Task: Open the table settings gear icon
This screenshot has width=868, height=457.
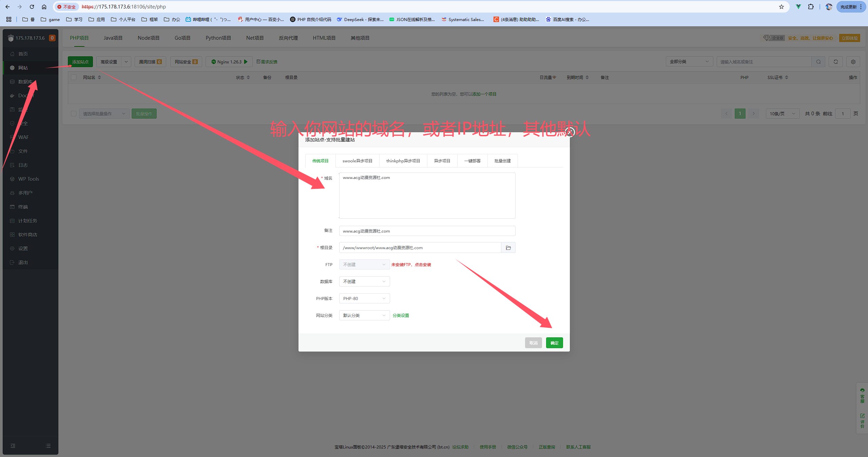Action: 853,62
